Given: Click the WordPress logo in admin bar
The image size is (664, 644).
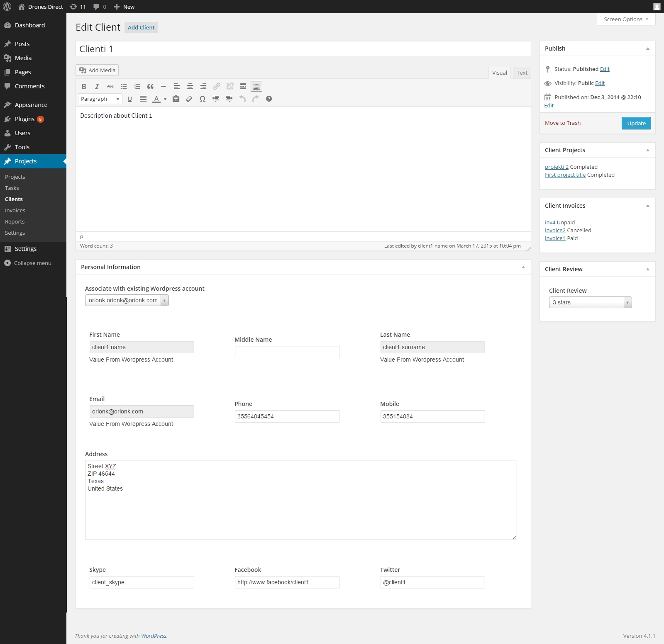Looking at the screenshot, I should click(7, 7).
